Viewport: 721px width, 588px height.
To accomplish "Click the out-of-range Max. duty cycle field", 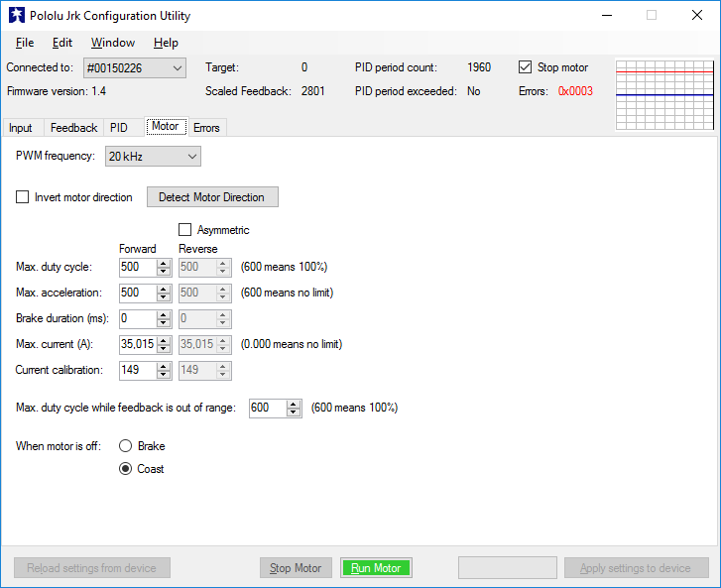I will pyautogui.click(x=268, y=408).
